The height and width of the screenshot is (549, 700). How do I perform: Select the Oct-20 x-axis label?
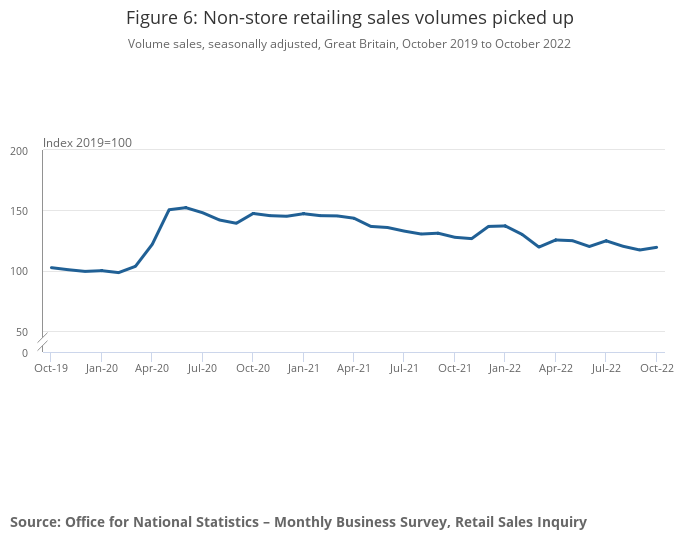(x=253, y=368)
